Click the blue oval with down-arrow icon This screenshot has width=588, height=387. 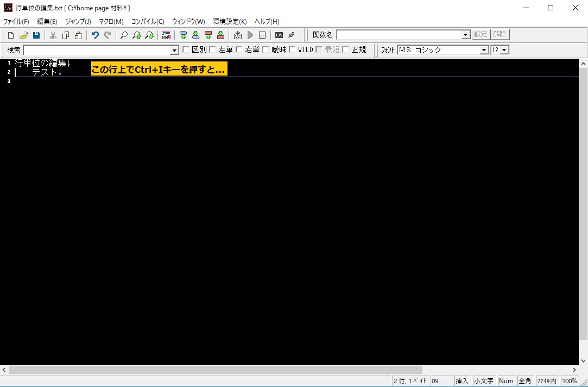pos(195,35)
